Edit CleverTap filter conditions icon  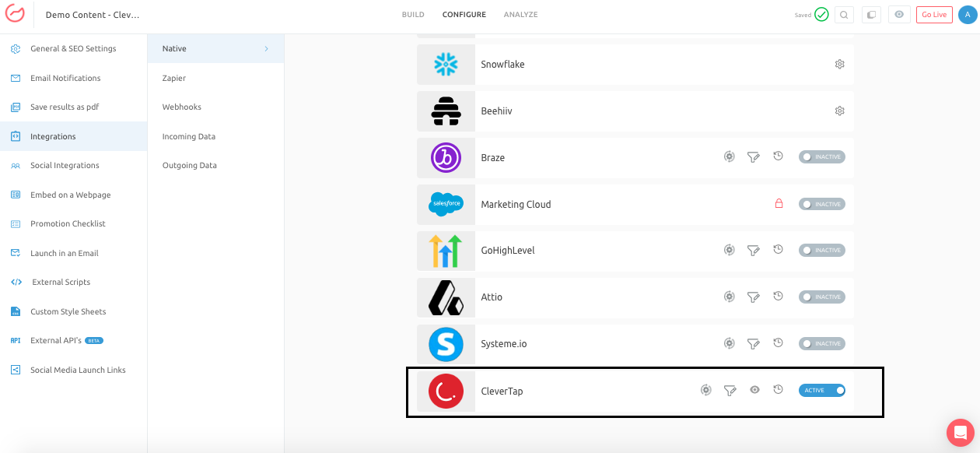pyautogui.click(x=730, y=391)
